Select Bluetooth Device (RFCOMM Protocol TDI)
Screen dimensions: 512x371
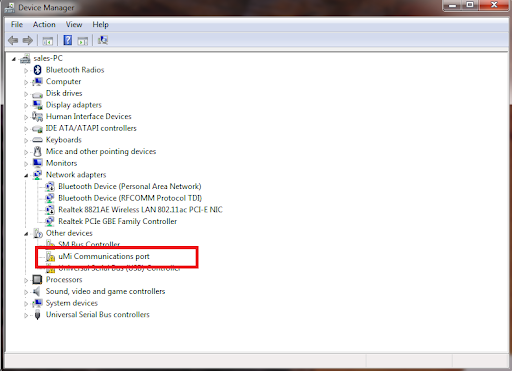click(x=130, y=198)
